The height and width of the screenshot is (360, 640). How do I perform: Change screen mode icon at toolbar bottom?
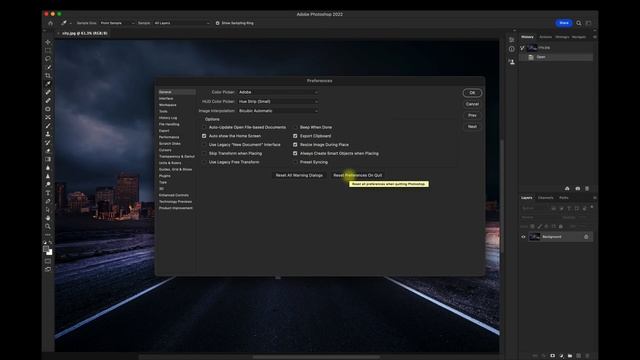tap(48, 269)
